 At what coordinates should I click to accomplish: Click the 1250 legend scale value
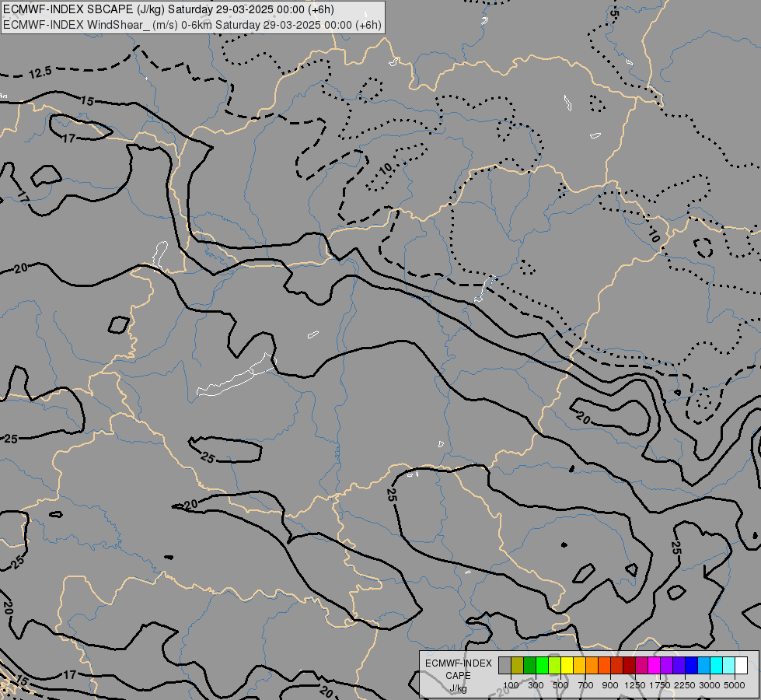(635, 685)
